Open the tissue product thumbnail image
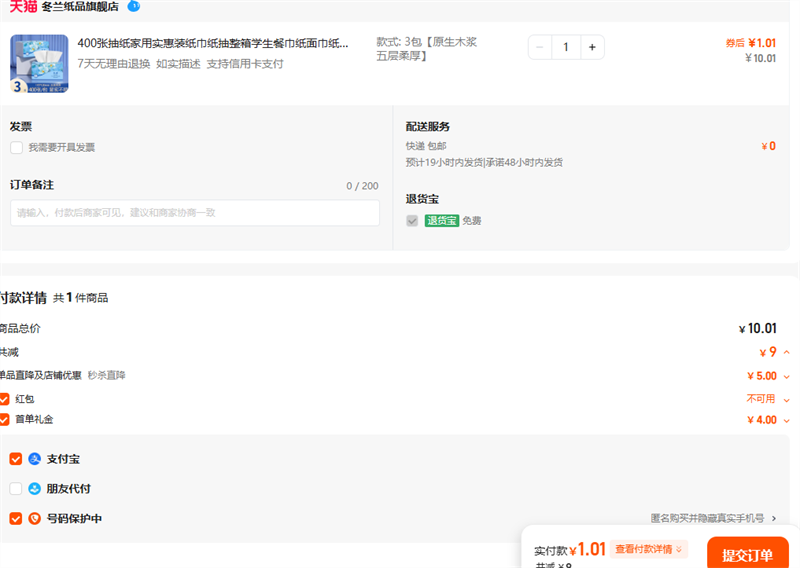 [x=39, y=64]
